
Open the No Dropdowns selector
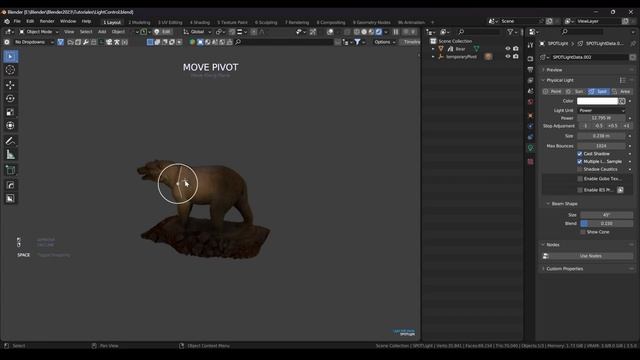tap(33, 42)
